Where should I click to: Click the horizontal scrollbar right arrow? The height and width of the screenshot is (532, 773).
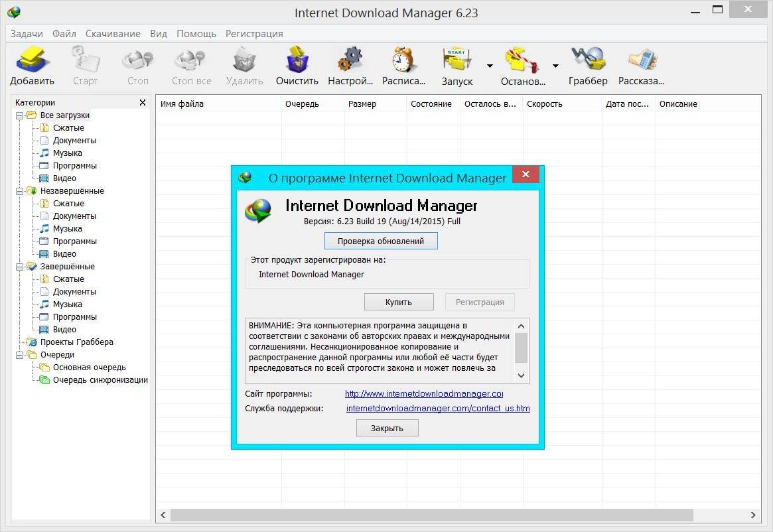(753, 515)
